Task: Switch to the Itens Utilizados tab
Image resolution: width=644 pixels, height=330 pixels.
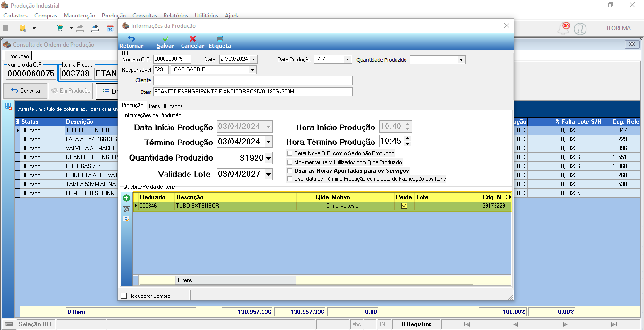Action: click(166, 106)
